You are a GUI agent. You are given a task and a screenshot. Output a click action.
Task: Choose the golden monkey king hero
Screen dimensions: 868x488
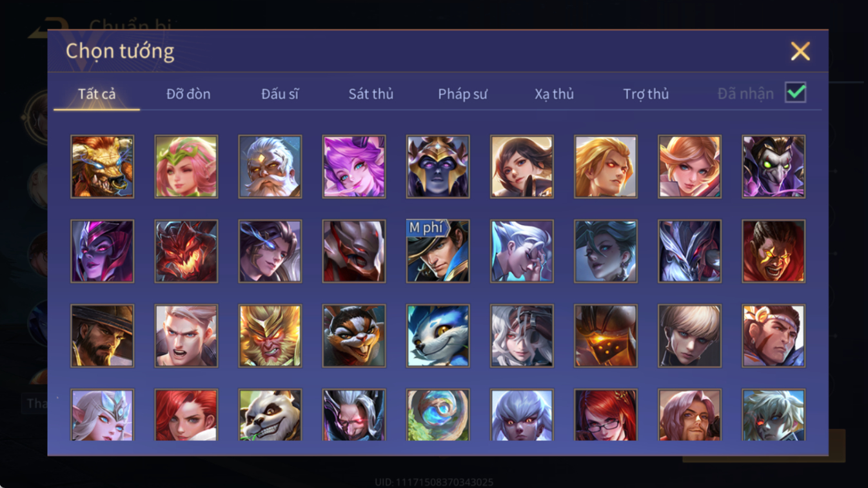point(270,336)
